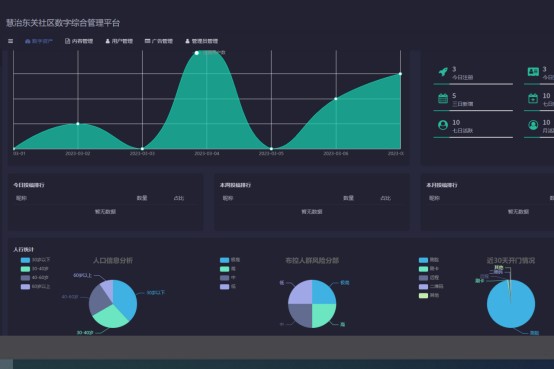The width and height of the screenshot is (554, 369).
Task: Toggle the blue top legend swatch of the risk chart
Action: 224,260
